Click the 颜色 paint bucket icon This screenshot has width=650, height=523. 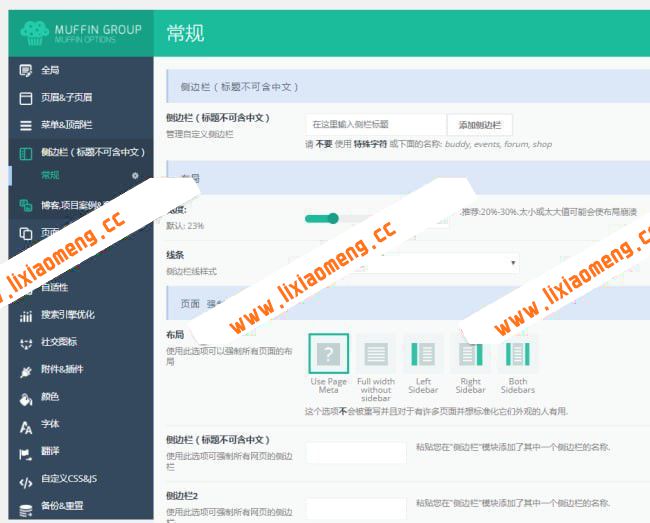pos(26,399)
